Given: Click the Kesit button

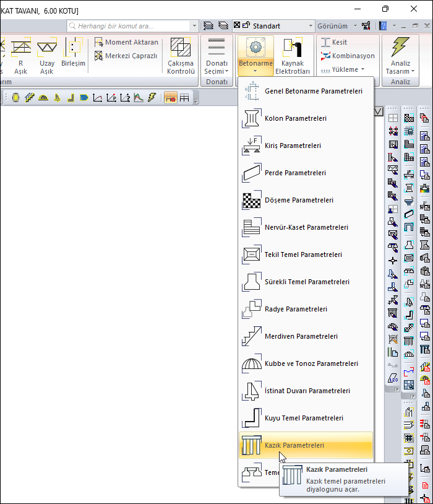Looking at the screenshot, I should coord(334,42).
